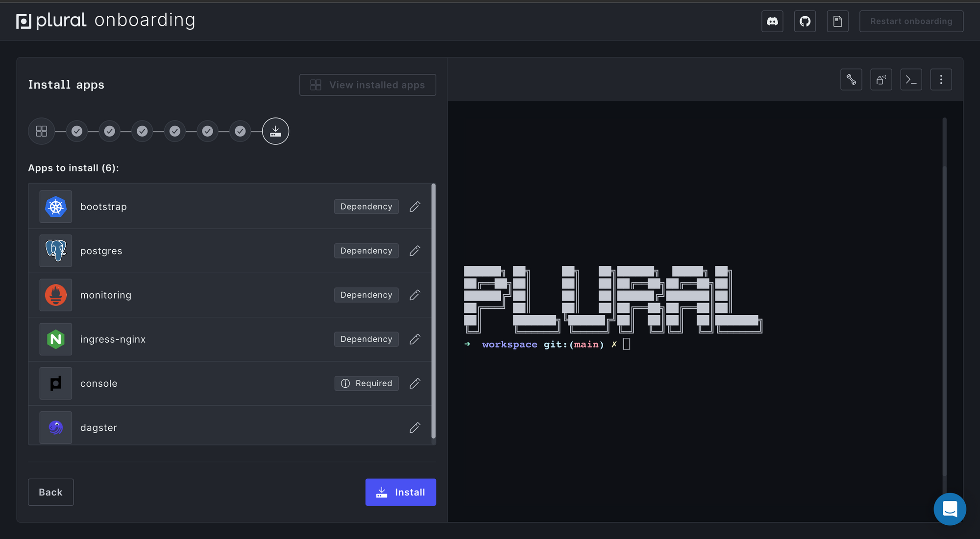Screen dimensions: 980x539
Task: Go to the app grid first stepper step
Action: [x=42, y=131]
